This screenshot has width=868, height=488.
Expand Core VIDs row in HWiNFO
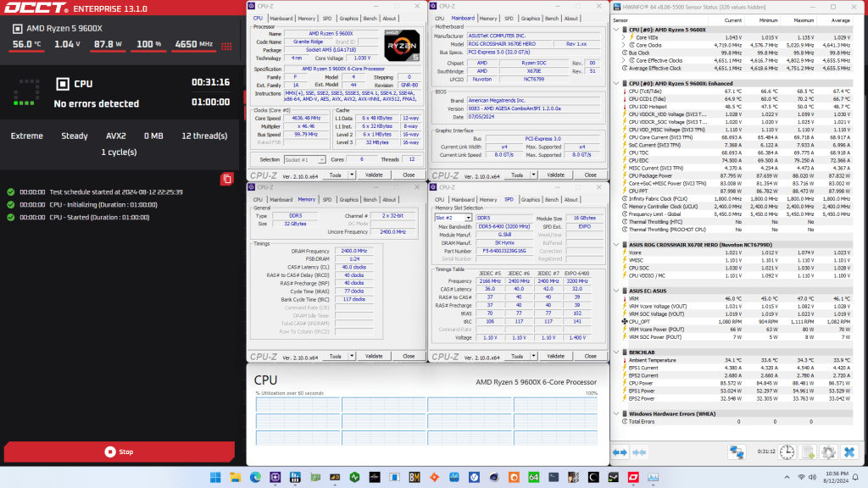pyautogui.click(x=625, y=37)
